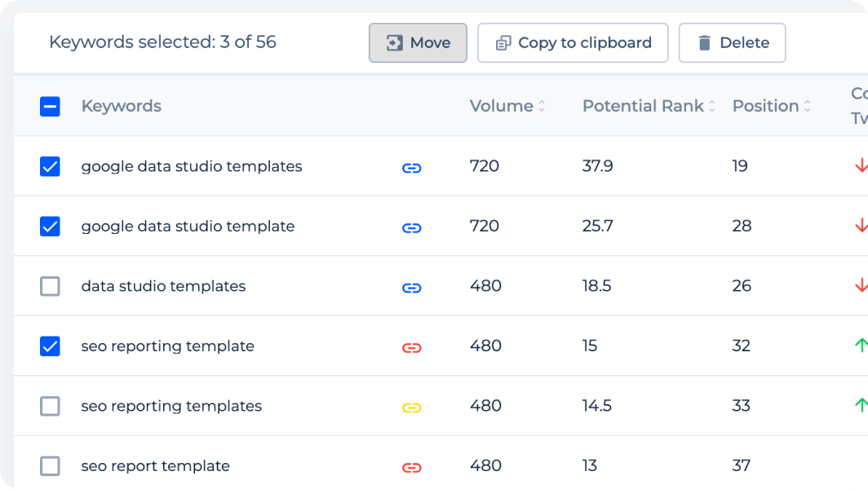Click position value 32

pos(742,346)
